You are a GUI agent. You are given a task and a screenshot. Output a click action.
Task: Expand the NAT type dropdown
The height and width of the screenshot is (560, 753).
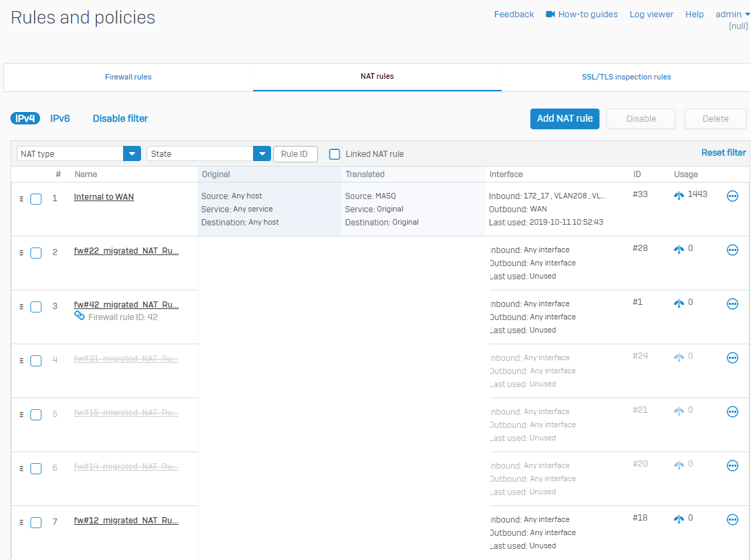pos(131,153)
